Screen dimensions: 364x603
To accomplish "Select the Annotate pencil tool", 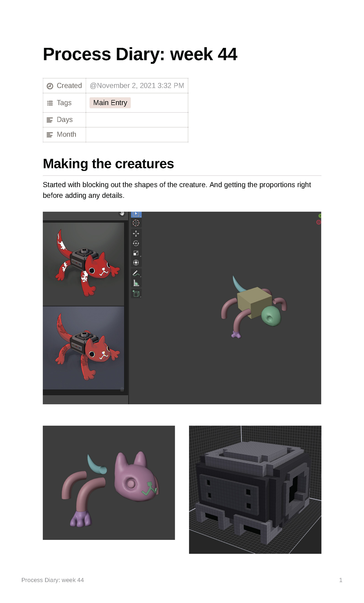I will click(136, 273).
